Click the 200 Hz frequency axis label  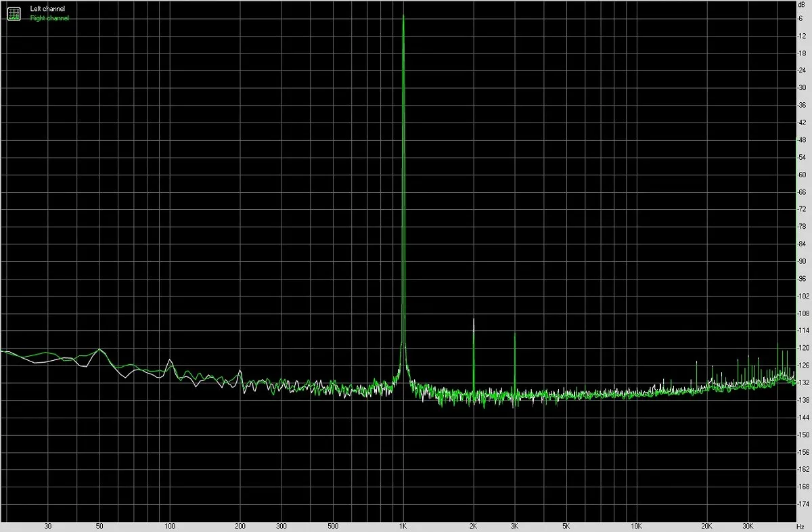[x=240, y=525]
